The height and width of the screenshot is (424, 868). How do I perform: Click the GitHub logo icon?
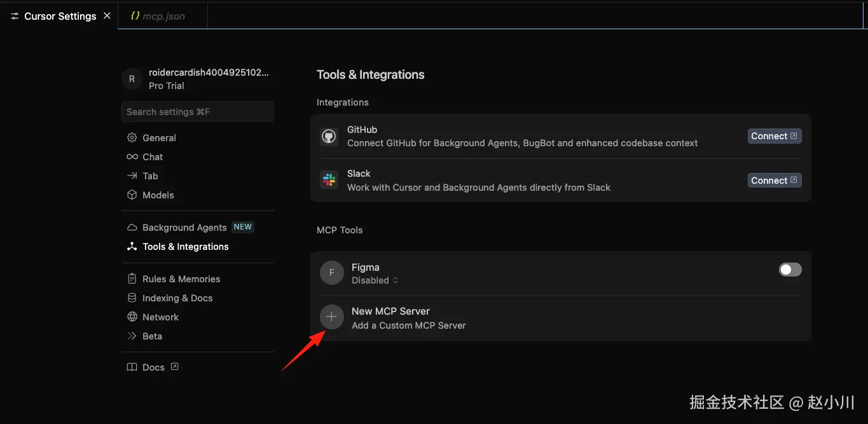pos(329,136)
